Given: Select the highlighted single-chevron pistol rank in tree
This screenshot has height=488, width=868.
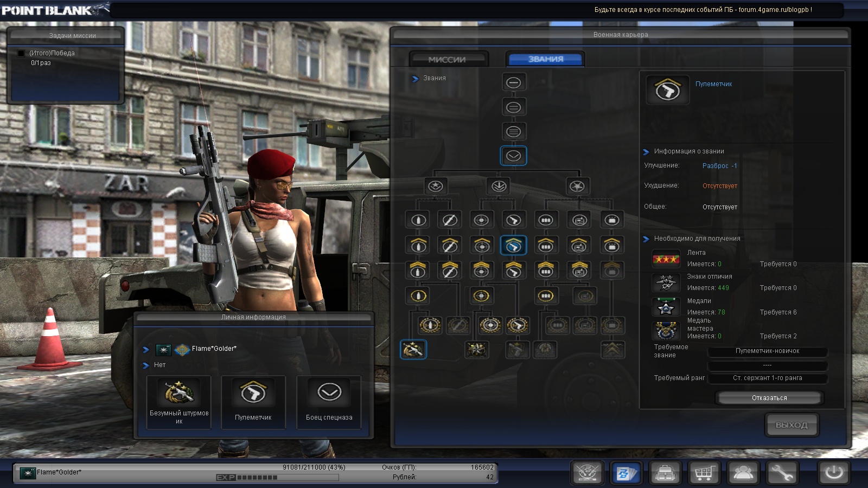Looking at the screenshot, I should click(513, 246).
